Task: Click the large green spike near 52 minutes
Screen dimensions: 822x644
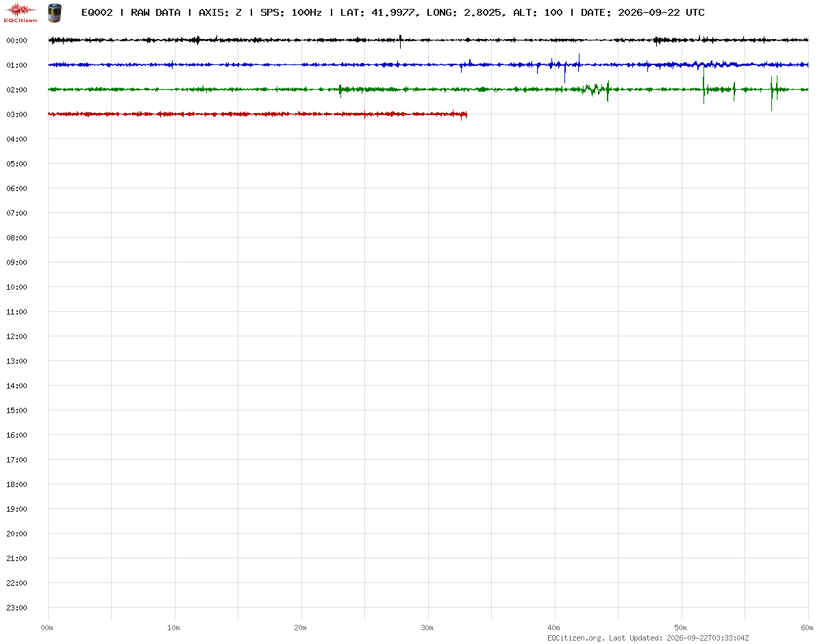Action: click(x=703, y=89)
